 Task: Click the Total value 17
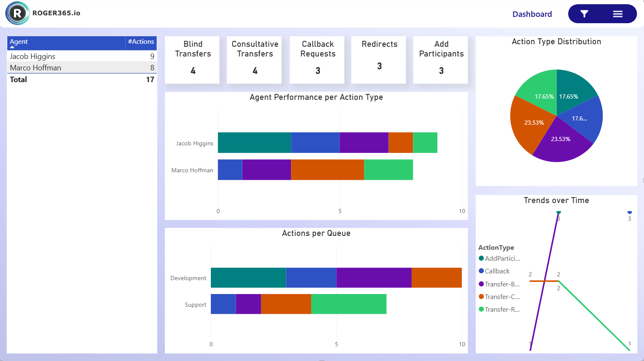pyautogui.click(x=150, y=79)
